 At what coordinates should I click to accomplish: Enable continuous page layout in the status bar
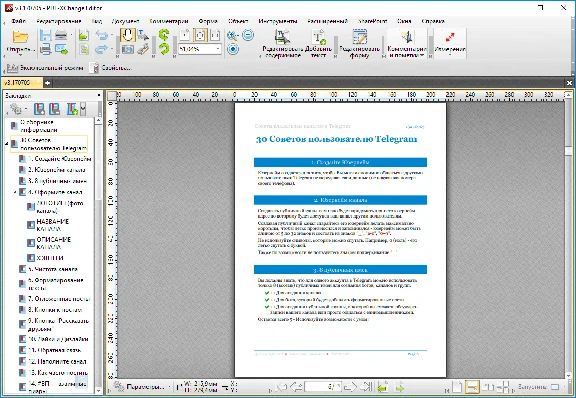(472, 387)
